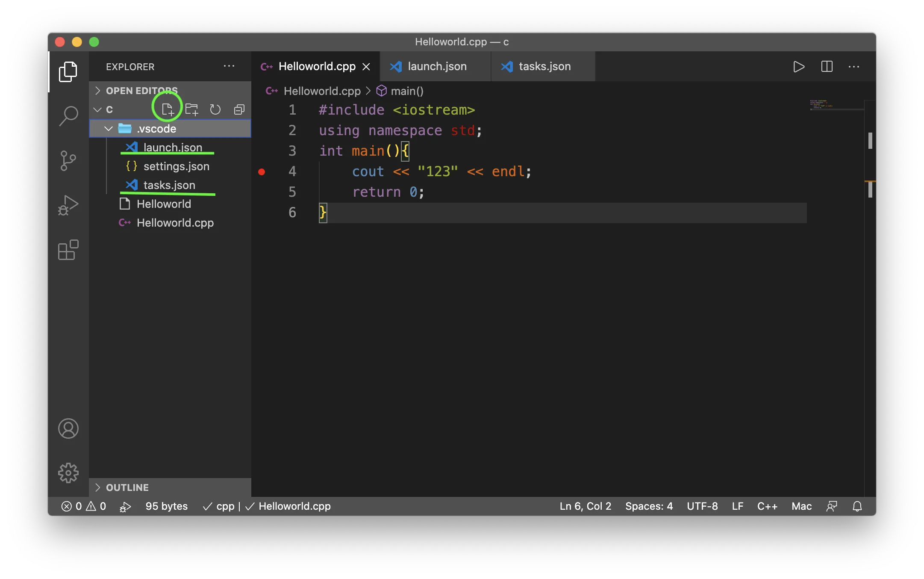Open the Search view in activity bar
Screen dimensions: 924x579
pos(68,115)
